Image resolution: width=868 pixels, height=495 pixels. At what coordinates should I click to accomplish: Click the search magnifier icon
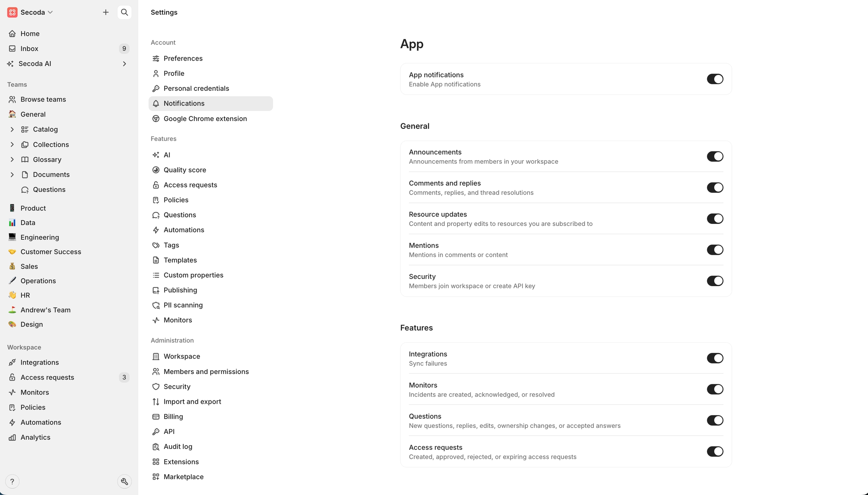pyautogui.click(x=124, y=12)
